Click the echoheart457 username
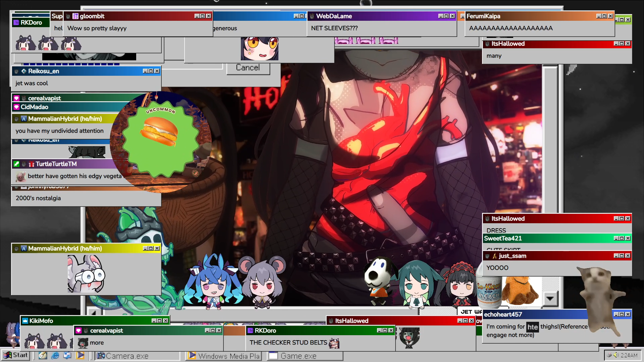This screenshot has width=644, height=362. (503, 314)
